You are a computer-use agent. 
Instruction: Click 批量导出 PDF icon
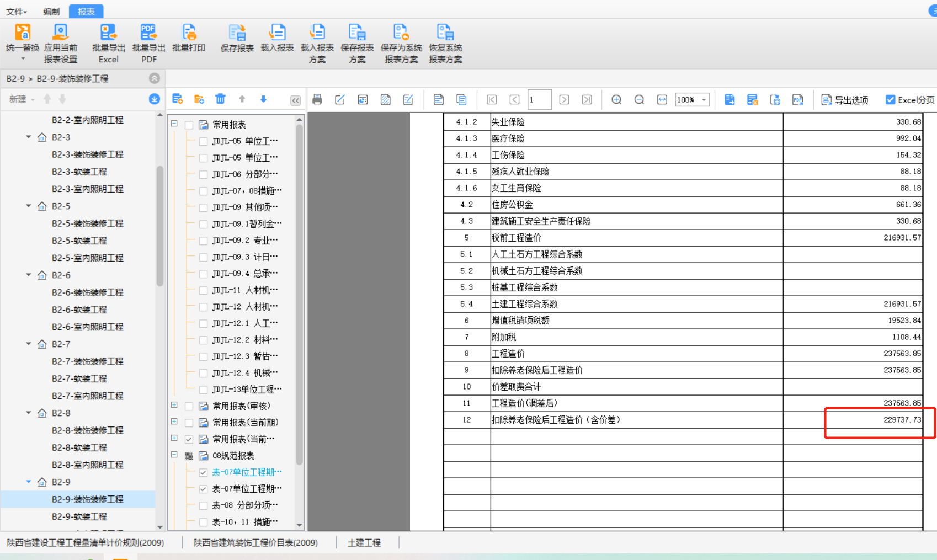[148, 33]
